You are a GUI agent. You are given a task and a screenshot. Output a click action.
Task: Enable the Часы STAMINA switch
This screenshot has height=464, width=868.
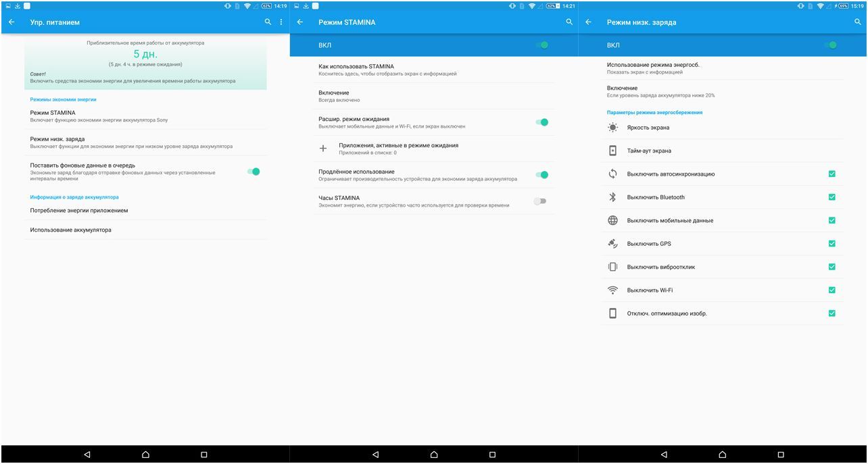pos(540,200)
